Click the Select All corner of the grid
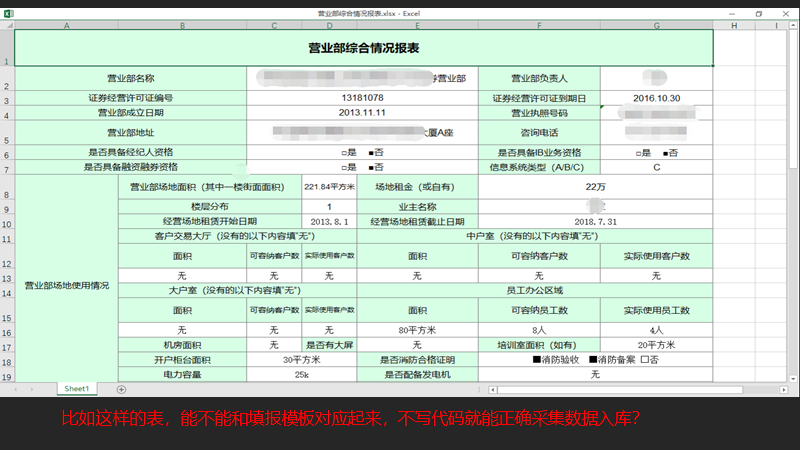 pos(6,24)
